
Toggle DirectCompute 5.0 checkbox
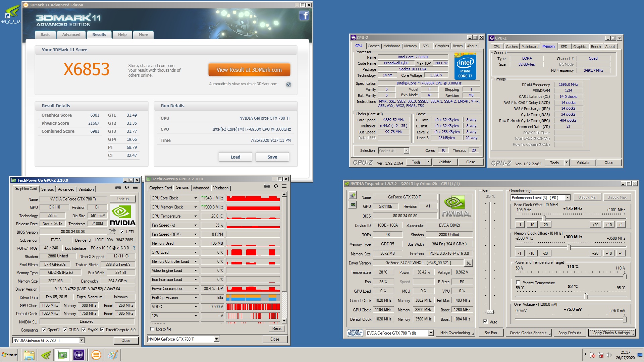(x=102, y=330)
